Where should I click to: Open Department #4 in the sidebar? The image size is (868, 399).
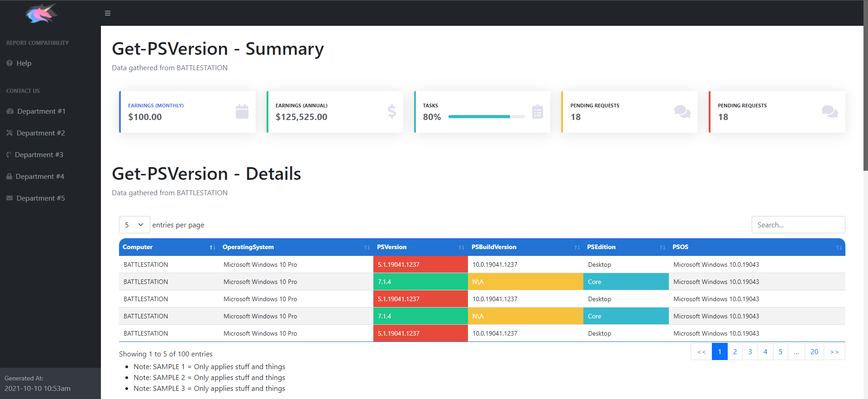(40, 177)
